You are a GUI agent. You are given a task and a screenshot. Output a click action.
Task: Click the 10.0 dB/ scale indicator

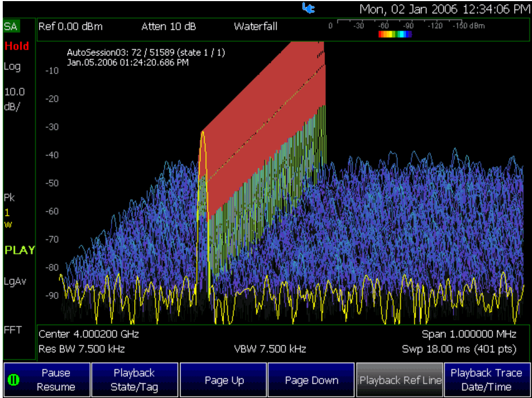[x=14, y=99]
